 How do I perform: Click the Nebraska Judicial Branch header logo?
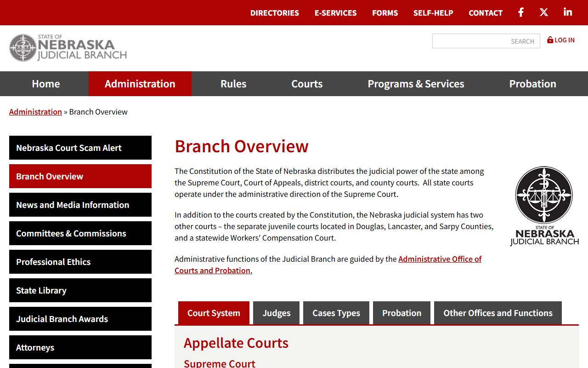click(x=68, y=48)
